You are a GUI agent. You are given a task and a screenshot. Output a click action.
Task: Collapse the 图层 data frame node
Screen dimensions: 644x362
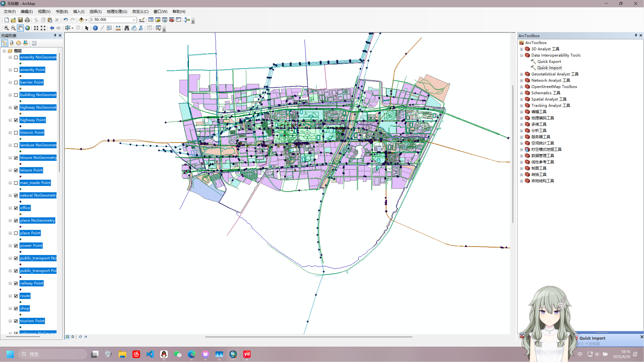pyautogui.click(x=4, y=51)
